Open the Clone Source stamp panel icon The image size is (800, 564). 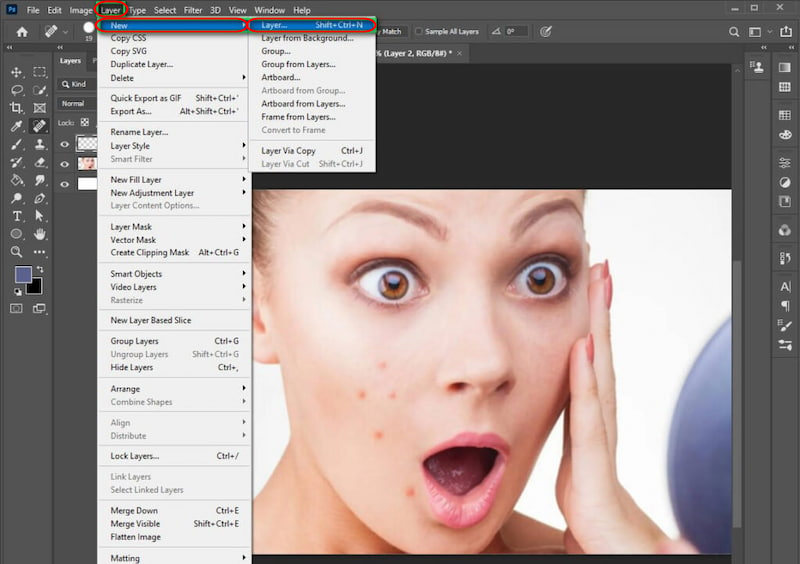point(757,67)
